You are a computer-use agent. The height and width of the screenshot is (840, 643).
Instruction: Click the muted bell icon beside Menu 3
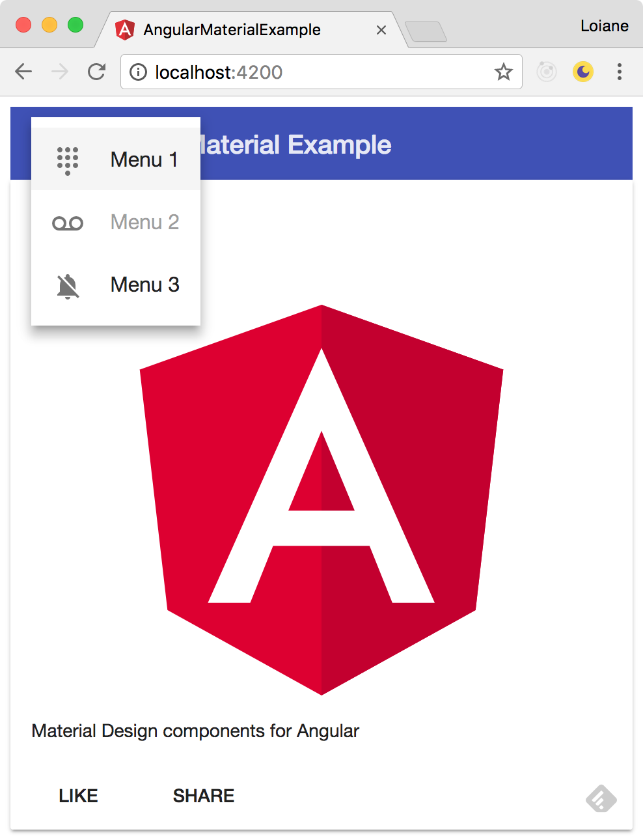[68, 287]
